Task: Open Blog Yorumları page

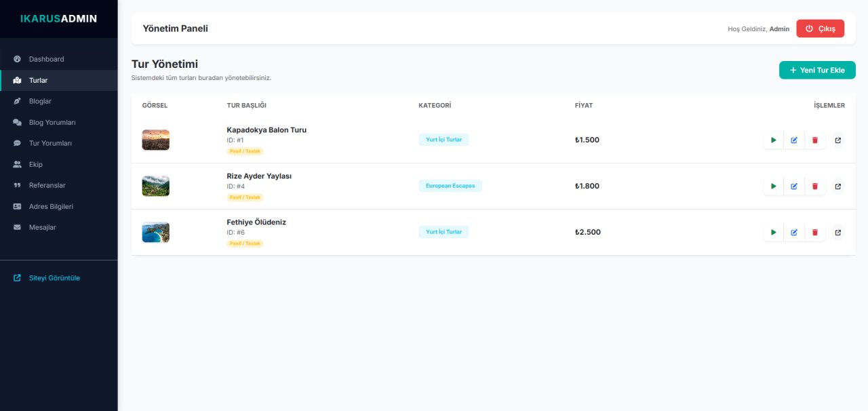Action: (59, 122)
